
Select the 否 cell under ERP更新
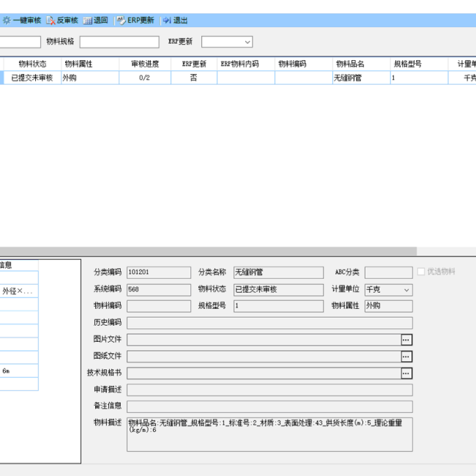click(x=194, y=78)
